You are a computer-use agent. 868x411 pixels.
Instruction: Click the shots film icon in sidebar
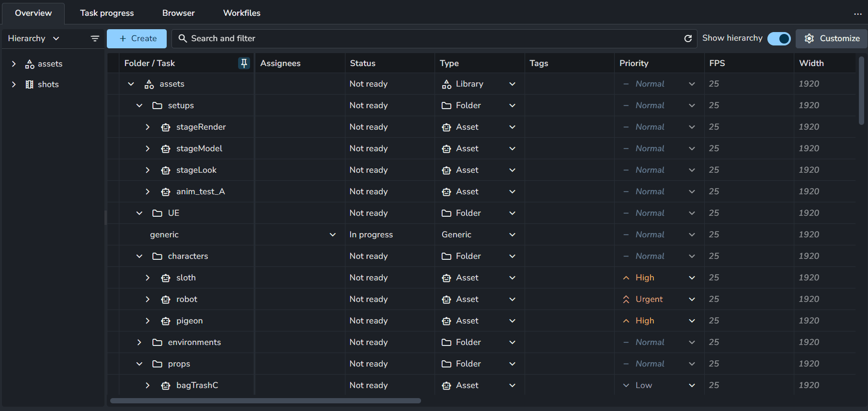[29, 85]
